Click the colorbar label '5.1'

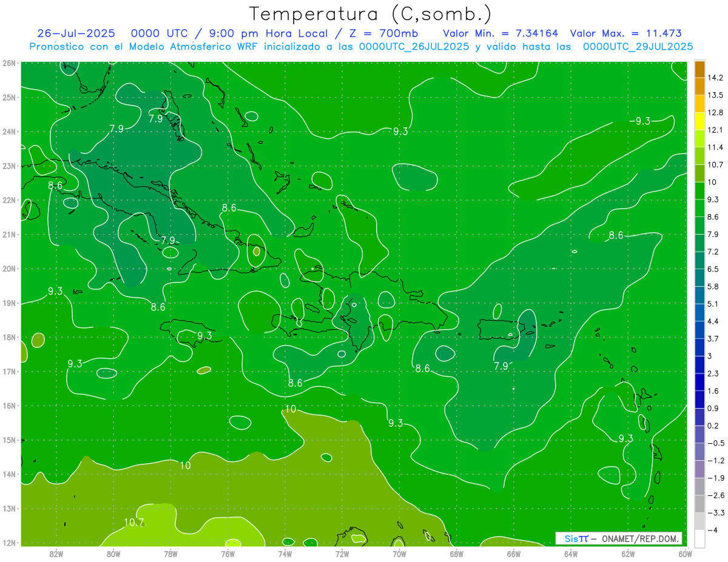click(x=713, y=304)
